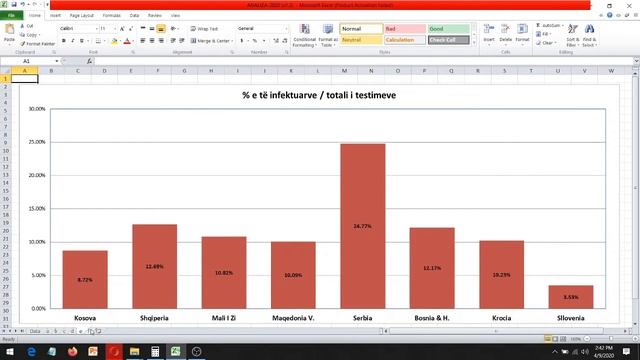Open the Font dialog launcher

click(x=133, y=52)
